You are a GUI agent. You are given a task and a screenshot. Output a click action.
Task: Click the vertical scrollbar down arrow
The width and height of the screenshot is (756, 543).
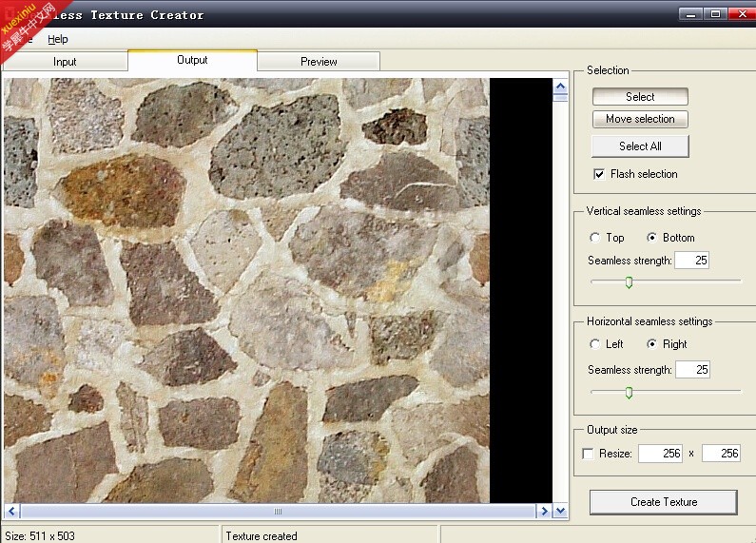[560, 511]
